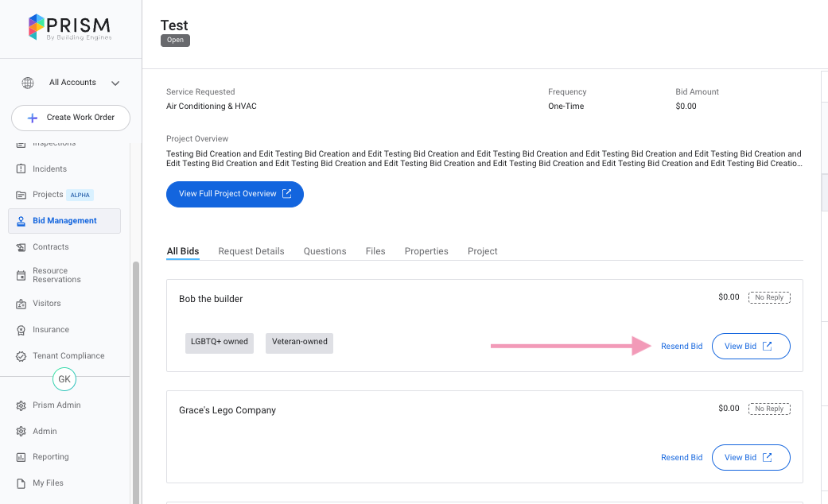828x504 pixels.
Task: Select Bid Management in the sidebar
Action: (x=64, y=220)
